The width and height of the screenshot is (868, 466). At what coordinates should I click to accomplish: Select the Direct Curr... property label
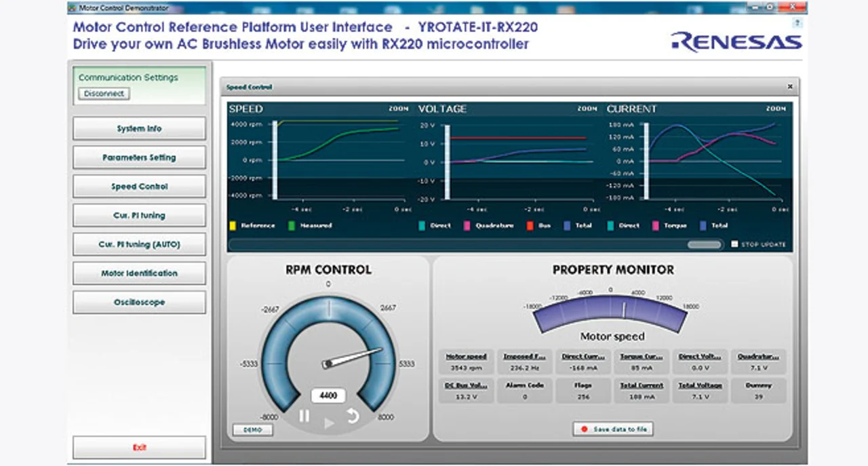(583, 356)
